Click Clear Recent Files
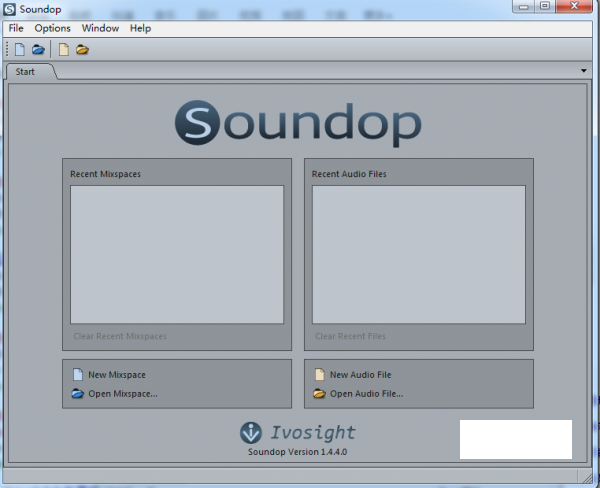This screenshot has width=600, height=488. pos(350,337)
